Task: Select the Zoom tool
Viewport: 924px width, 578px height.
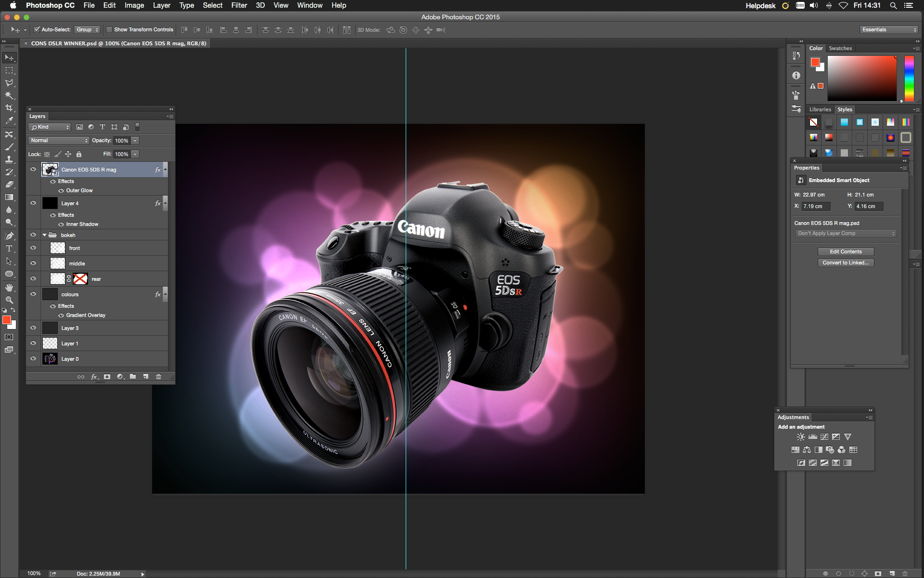Action: pyautogui.click(x=9, y=300)
